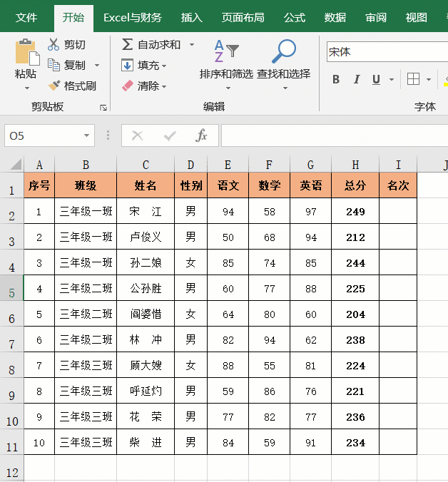The image size is (448, 482).
Task: Click the AutoSum (自动求和) sigma icon
Action: (x=127, y=44)
